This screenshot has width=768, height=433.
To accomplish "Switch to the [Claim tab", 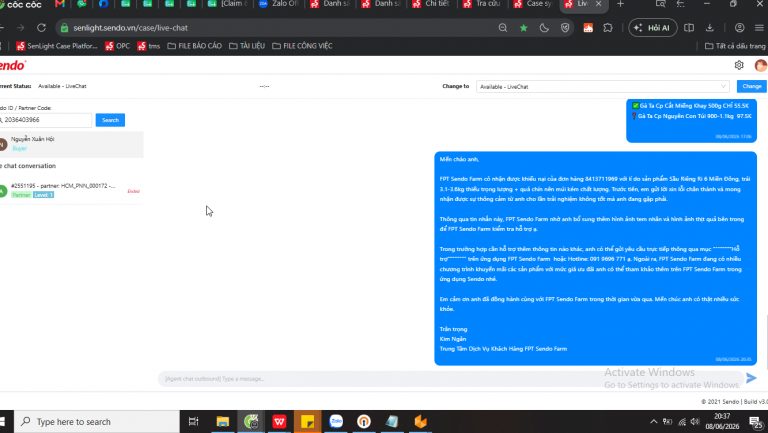I will click(x=228, y=4).
